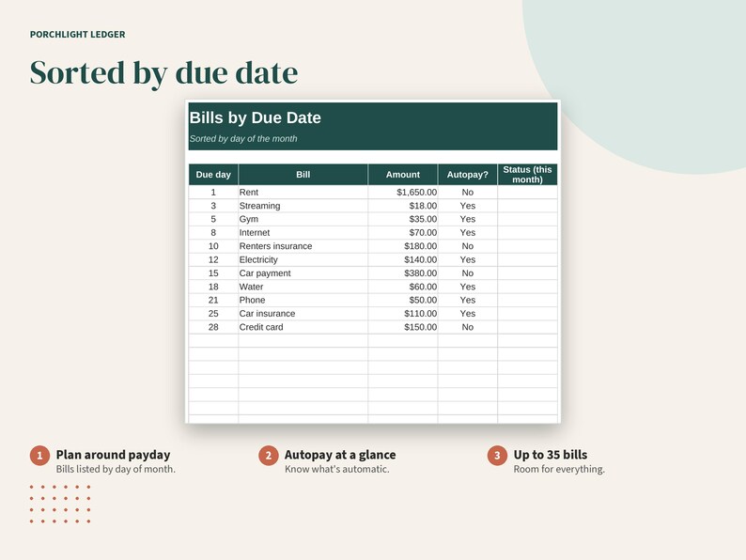The image size is (746, 560).
Task: Click due day 18 cell
Action: (x=213, y=287)
